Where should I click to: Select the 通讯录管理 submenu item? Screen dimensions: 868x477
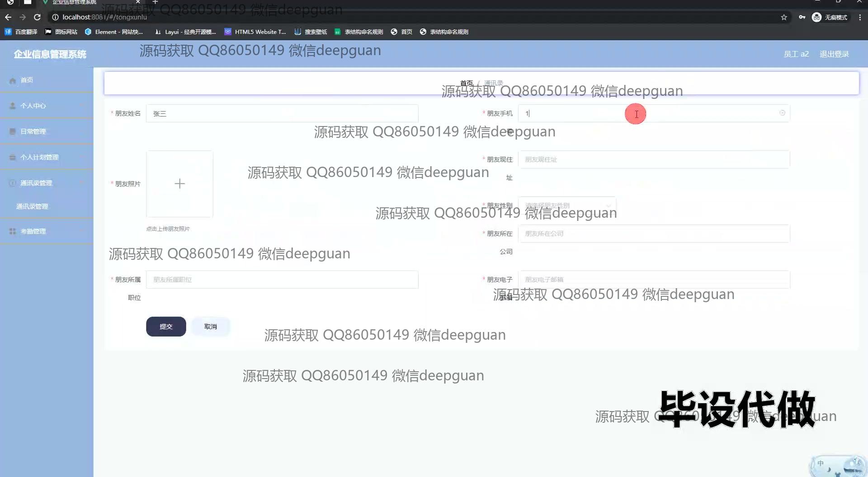point(47,206)
